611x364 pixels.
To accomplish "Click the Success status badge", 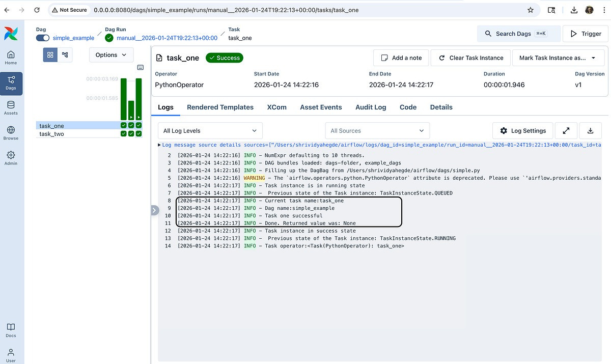I will pos(224,58).
